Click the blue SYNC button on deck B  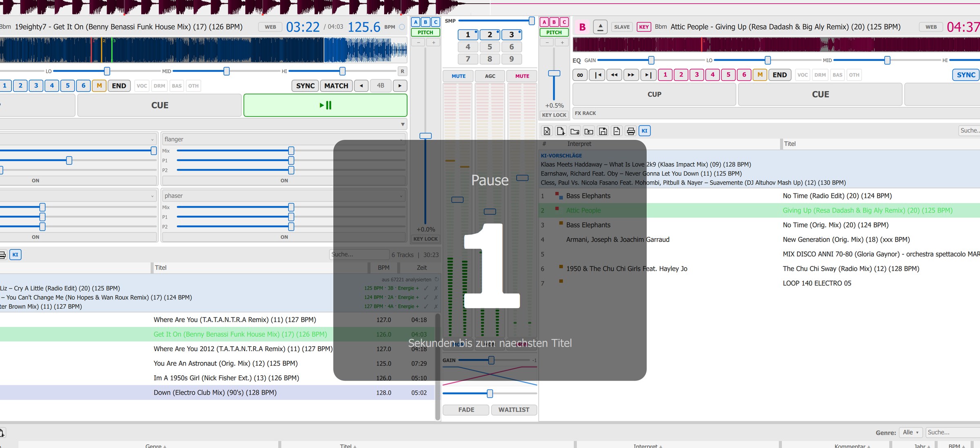coord(966,75)
